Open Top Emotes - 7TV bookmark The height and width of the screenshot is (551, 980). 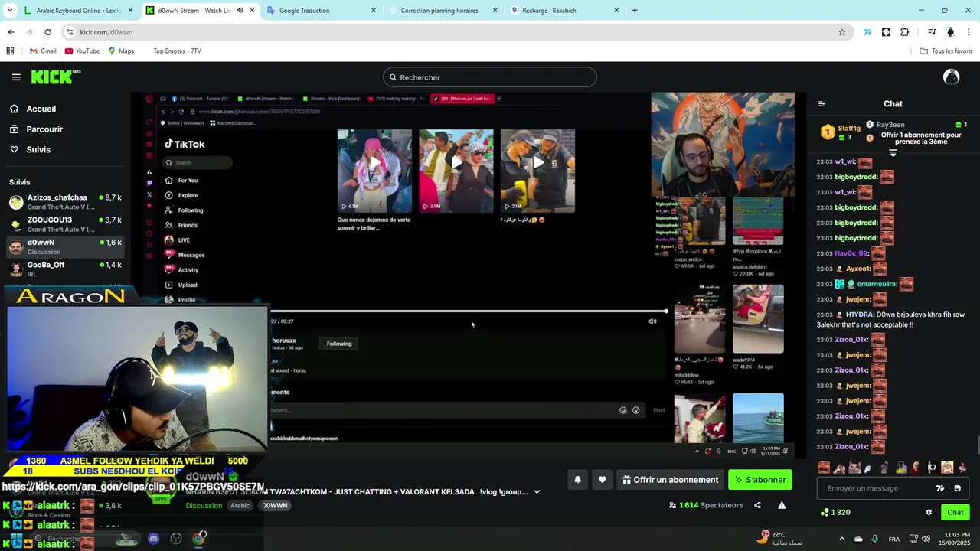pyautogui.click(x=177, y=51)
